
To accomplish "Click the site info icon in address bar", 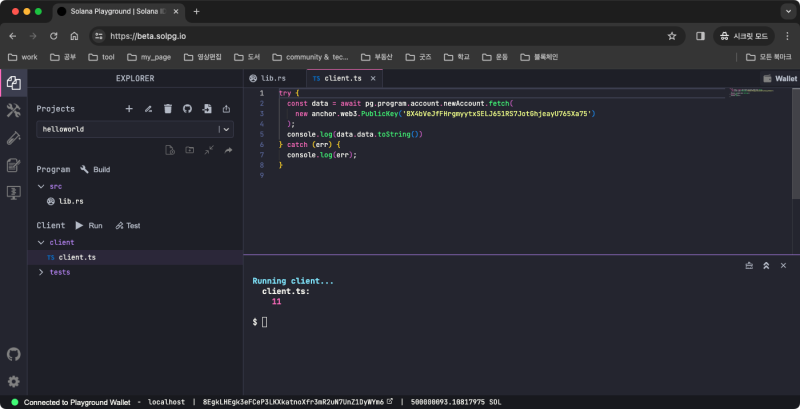I will coord(99,36).
